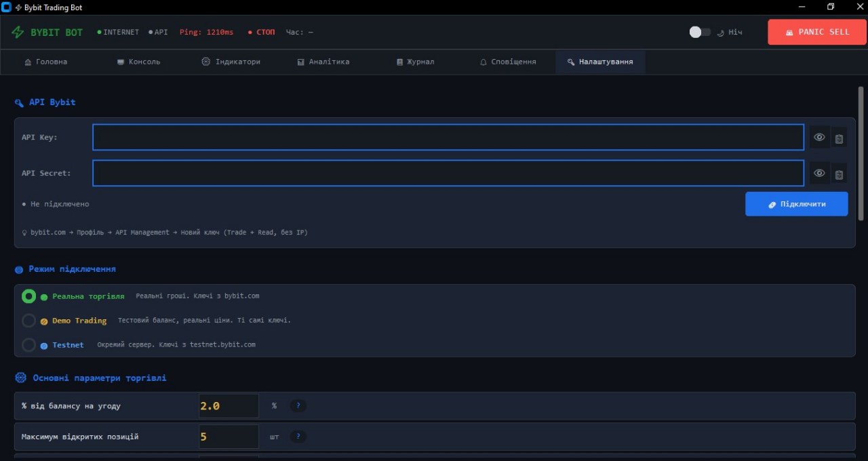Select the Реальна торгівля radio option
The height and width of the screenshot is (461, 868).
click(x=28, y=296)
